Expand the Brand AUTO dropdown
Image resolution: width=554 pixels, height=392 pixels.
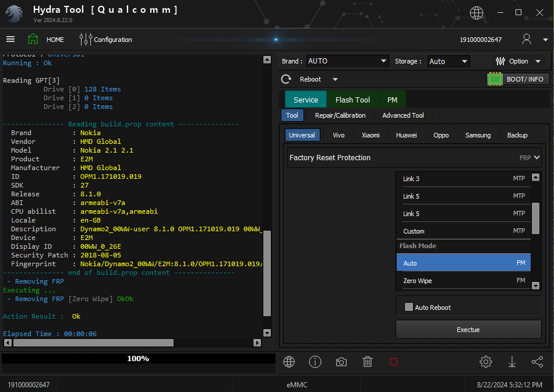[x=383, y=61]
